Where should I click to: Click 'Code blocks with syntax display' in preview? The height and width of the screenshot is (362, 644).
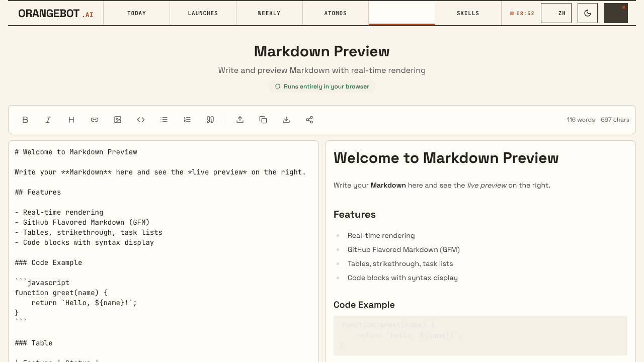click(403, 278)
